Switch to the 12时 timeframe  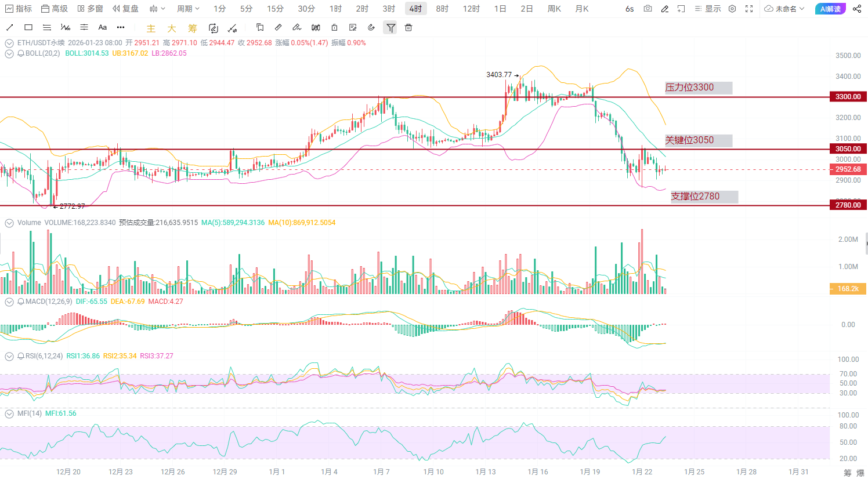tap(471, 9)
